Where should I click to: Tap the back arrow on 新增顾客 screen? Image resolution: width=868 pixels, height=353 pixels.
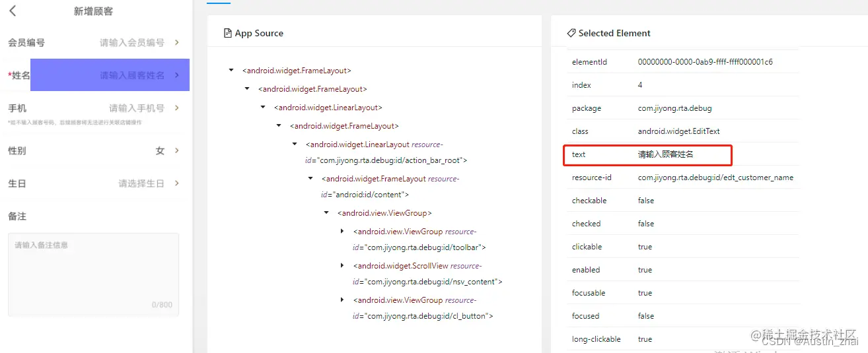point(13,11)
